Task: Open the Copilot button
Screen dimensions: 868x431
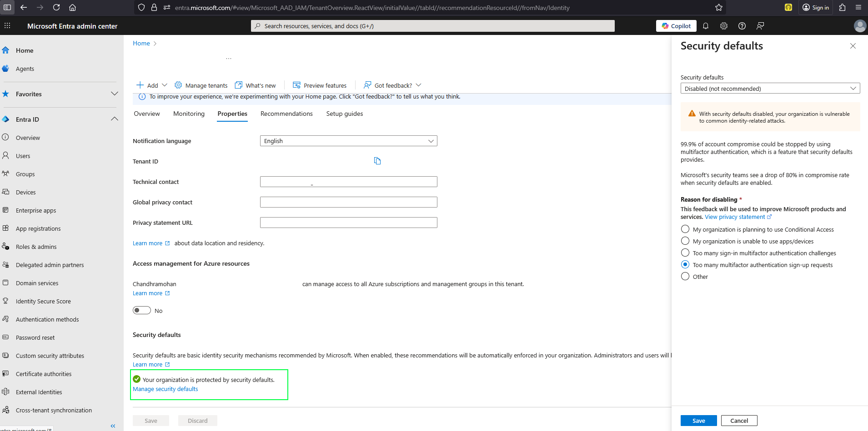Action: pyautogui.click(x=677, y=26)
